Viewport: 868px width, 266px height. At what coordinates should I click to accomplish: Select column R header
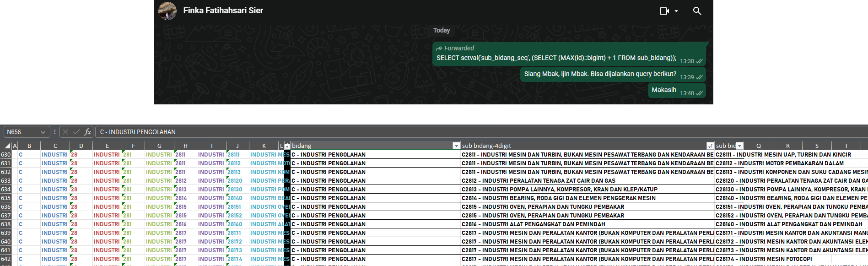[787, 146]
